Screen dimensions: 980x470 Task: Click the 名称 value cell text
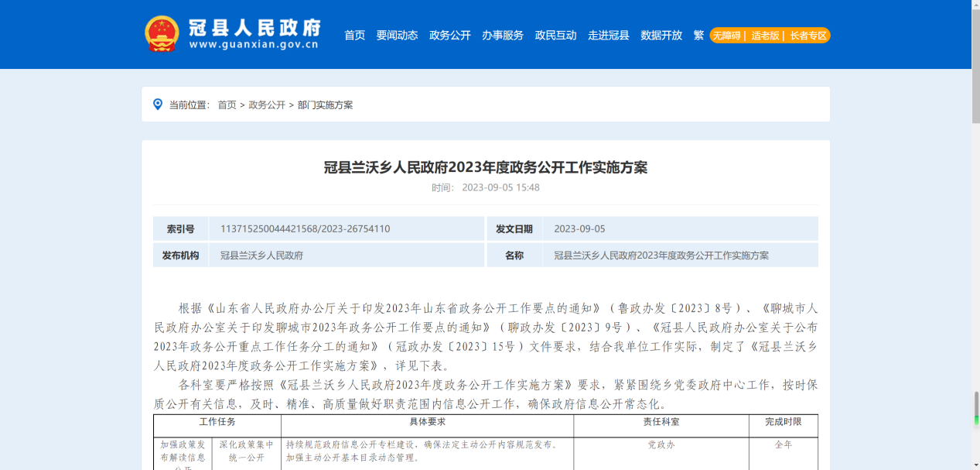[661, 256]
